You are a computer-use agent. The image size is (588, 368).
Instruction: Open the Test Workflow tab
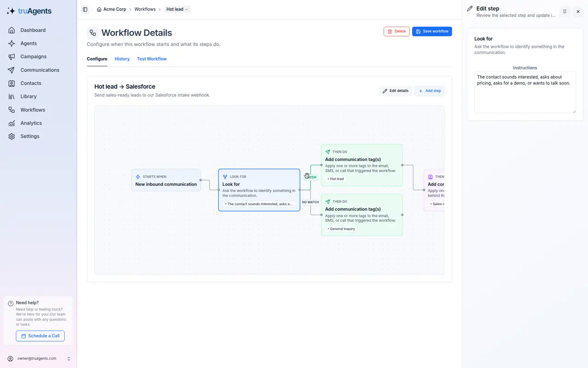point(152,59)
